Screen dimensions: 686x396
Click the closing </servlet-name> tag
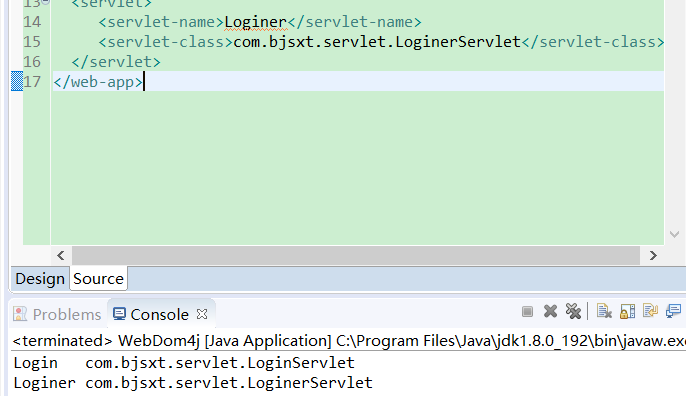[355, 22]
